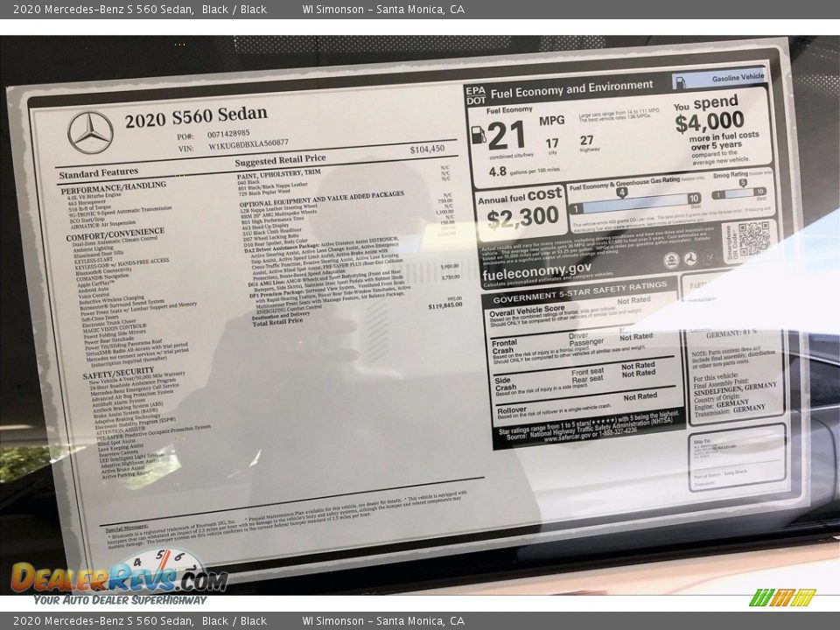840x630 pixels.
Task: Click the 'SAFETY/SECURITY' section heading
Action: click(118, 373)
